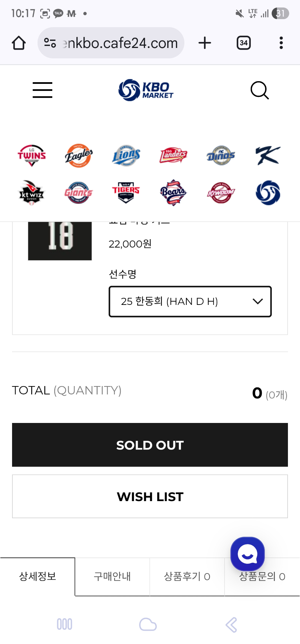
Task: Expand the player name dropdown
Action: click(x=190, y=302)
